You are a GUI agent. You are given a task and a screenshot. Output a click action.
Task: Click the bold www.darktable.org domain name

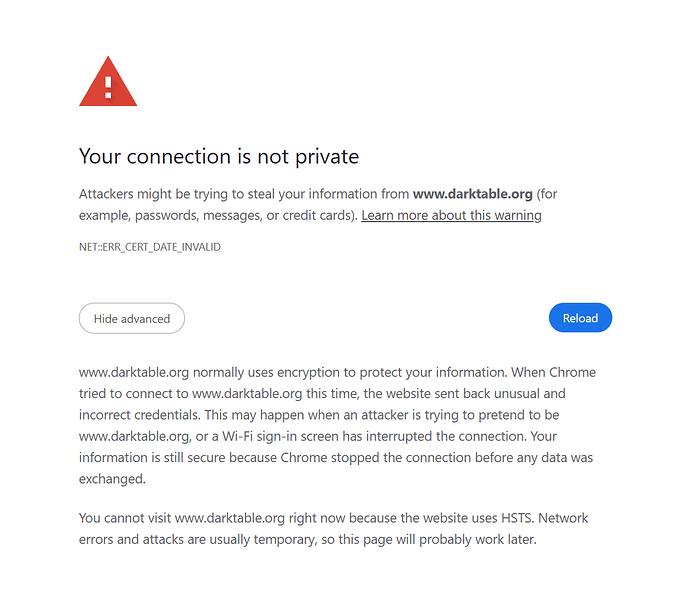473,194
